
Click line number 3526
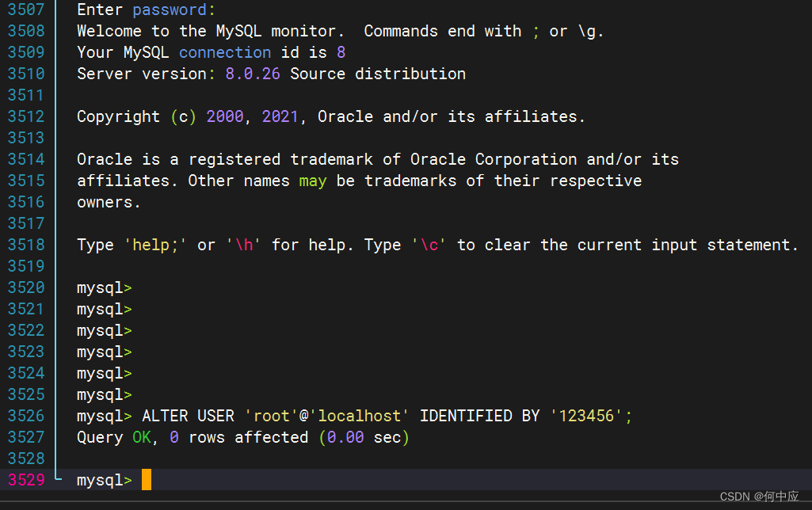[x=26, y=416]
